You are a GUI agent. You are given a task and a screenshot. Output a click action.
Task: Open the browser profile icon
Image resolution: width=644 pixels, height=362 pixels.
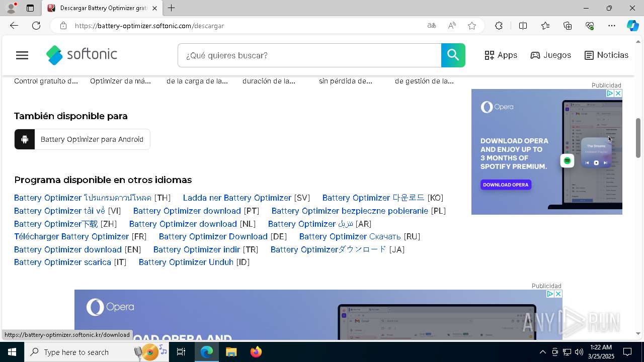click(11, 8)
